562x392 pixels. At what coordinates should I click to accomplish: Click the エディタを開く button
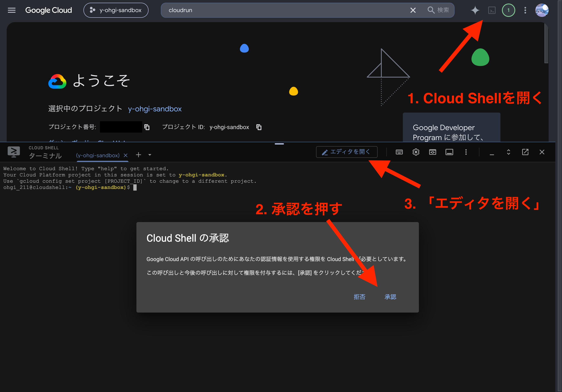347,152
